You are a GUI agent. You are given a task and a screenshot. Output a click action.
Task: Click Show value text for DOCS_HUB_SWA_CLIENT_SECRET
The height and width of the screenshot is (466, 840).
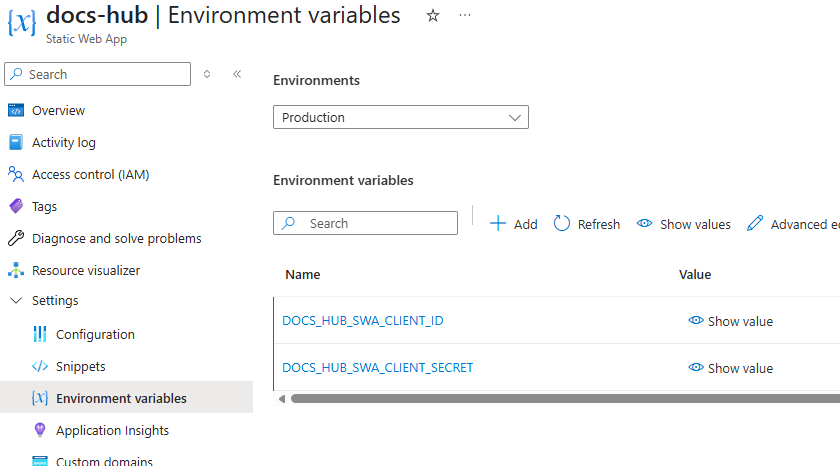pyautogui.click(x=740, y=369)
